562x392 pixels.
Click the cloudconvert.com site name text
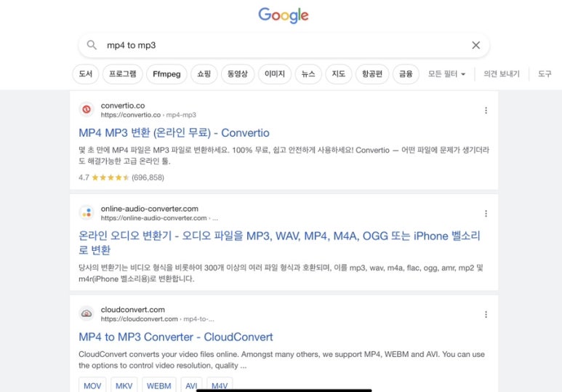pyautogui.click(x=132, y=310)
